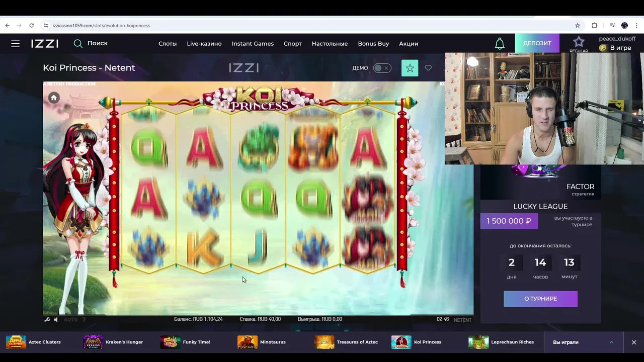Reload the browser page

point(31,25)
